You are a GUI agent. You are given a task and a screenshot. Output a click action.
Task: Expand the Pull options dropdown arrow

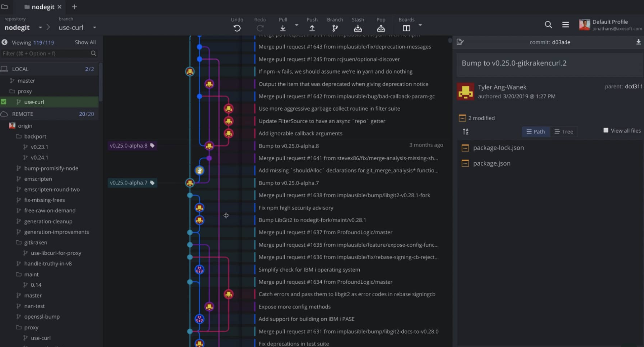tap(297, 25)
